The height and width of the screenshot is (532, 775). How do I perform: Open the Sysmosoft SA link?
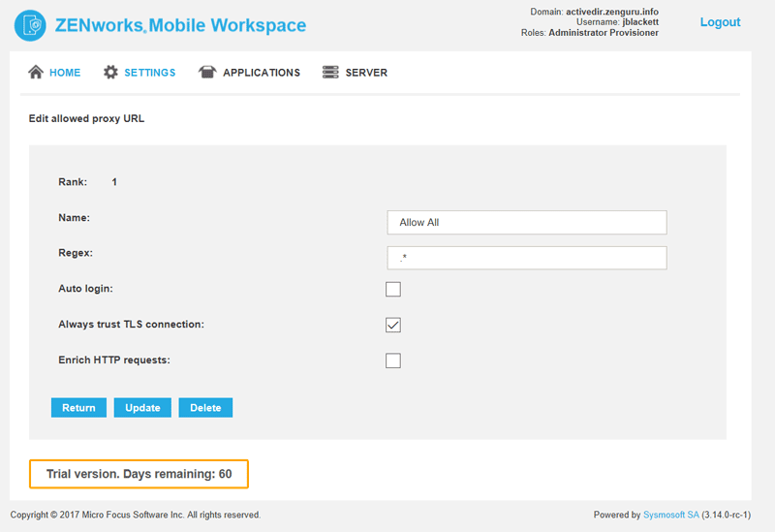click(x=670, y=515)
